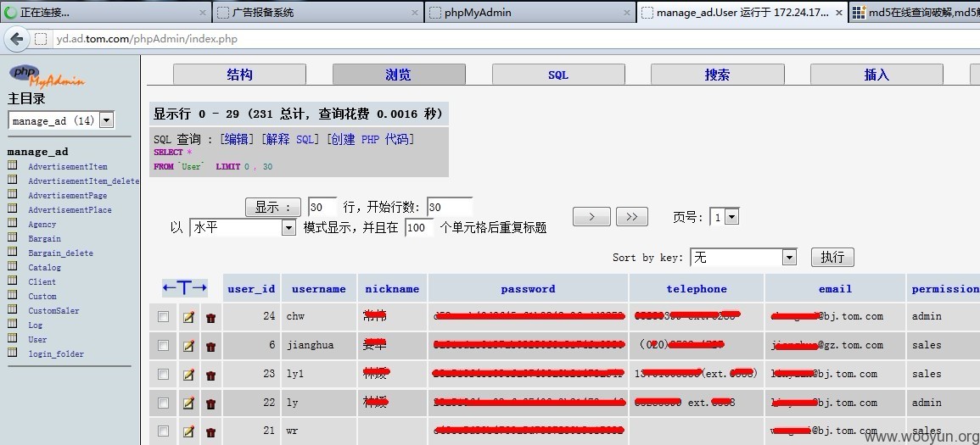Sort by the password column header

pos(528,289)
